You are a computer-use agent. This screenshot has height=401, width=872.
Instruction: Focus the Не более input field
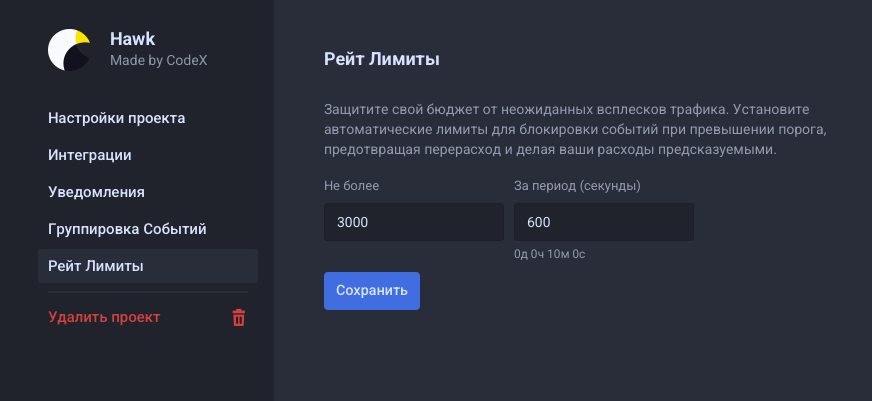point(413,222)
